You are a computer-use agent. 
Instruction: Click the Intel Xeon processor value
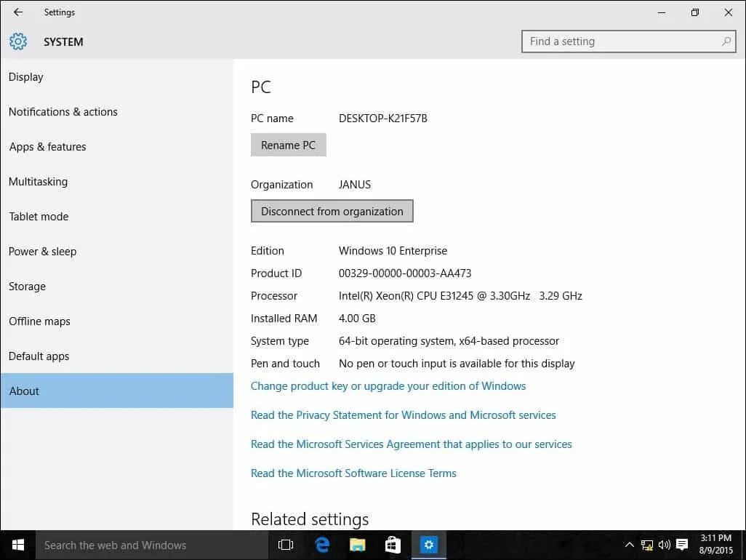point(460,296)
